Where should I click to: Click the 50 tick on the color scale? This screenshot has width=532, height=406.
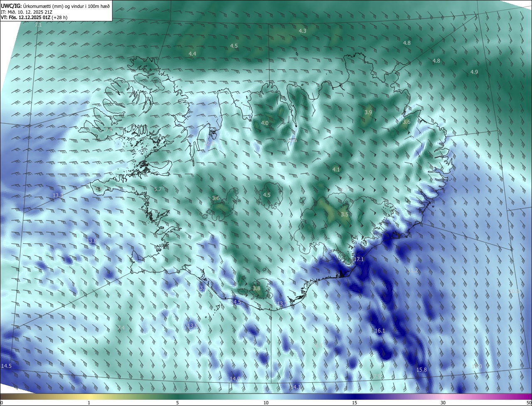[x=529, y=403]
